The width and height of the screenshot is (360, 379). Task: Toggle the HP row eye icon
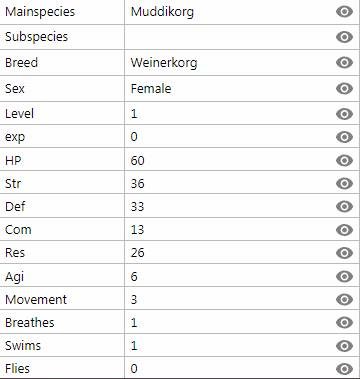(x=344, y=160)
